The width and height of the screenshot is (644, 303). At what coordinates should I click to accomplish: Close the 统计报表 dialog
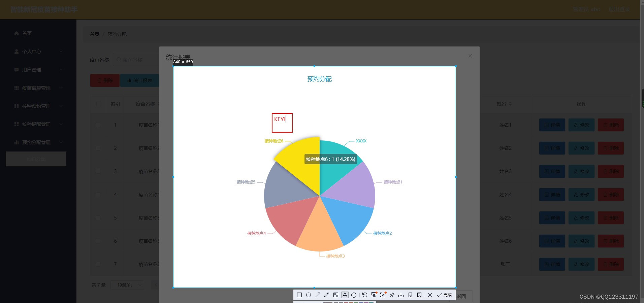(x=470, y=56)
